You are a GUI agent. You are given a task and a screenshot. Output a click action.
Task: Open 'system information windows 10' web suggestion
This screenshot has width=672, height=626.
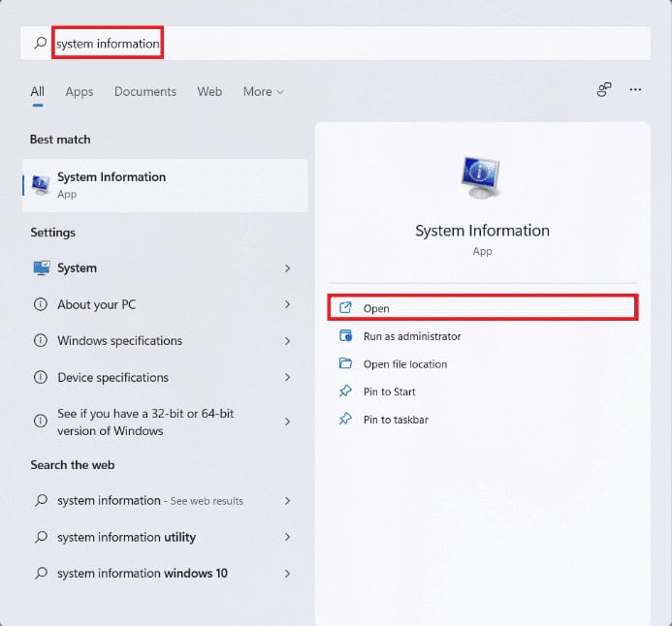coord(165,574)
